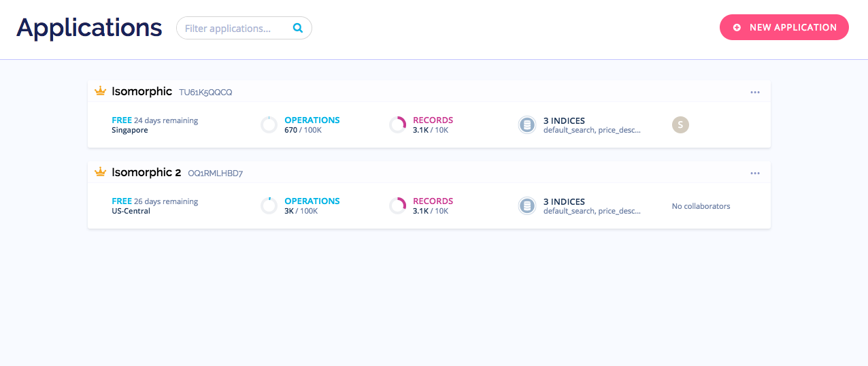Open the Isomorphic 2 application title
The image size is (868, 366).
point(146,172)
